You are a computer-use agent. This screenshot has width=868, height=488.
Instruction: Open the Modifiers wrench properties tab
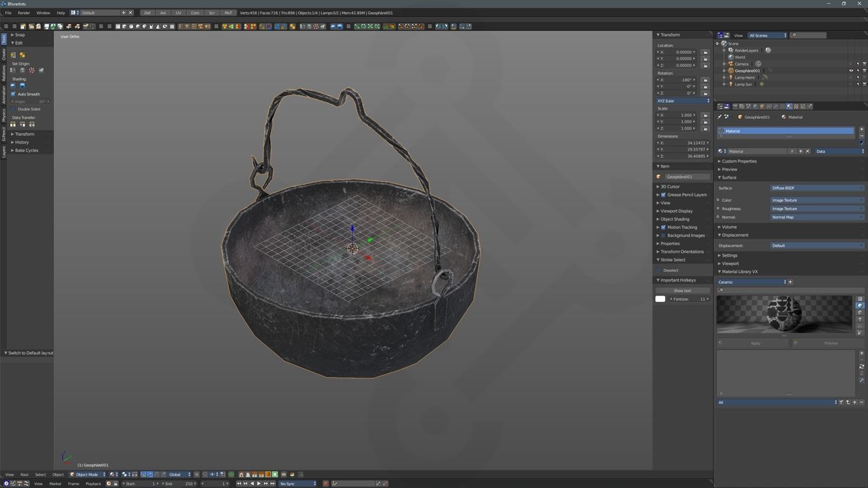pos(776,106)
